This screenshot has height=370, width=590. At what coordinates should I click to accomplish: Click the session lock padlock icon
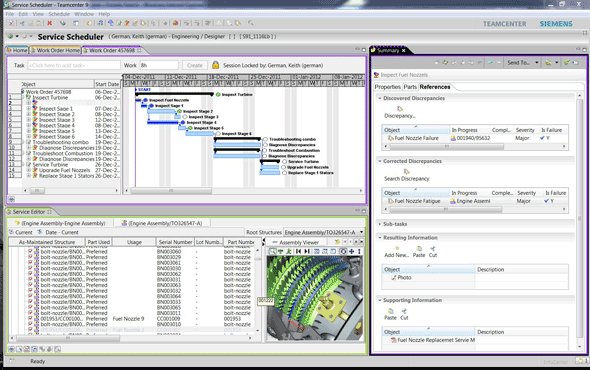point(215,65)
